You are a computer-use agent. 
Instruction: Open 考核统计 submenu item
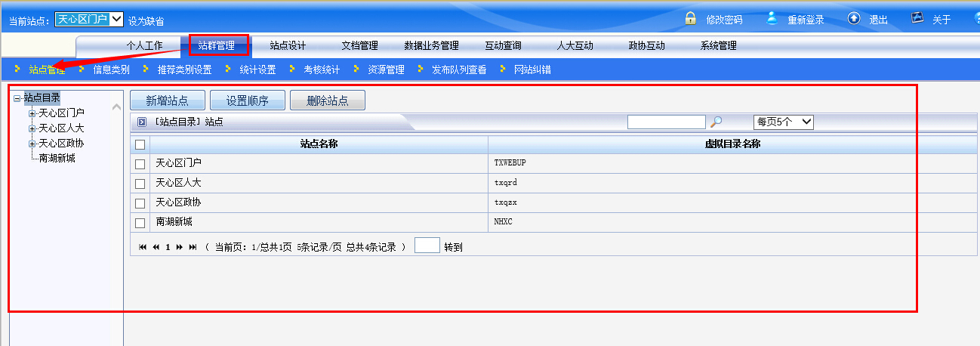pos(322,70)
